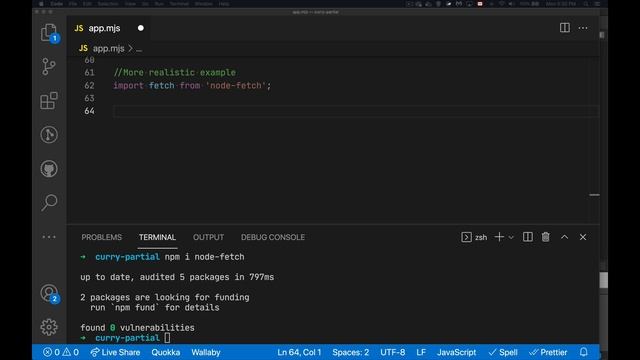Image resolution: width=640 pixels, height=360 pixels.
Task: Switch to the TERMINAL panel tab
Action: (157, 237)
